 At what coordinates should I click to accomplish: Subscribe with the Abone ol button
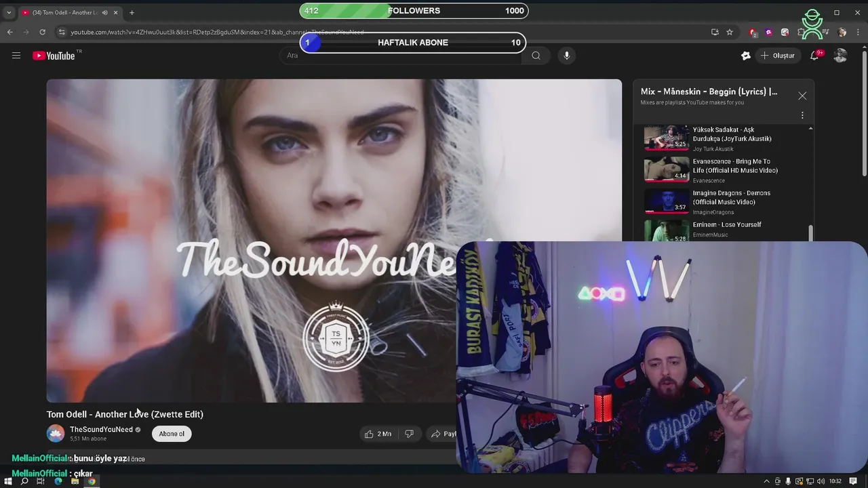click(172, 434)
